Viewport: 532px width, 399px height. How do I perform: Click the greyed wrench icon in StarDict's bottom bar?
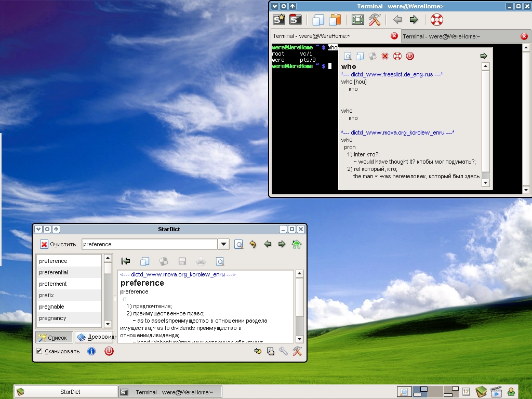[x=284, y=352]
